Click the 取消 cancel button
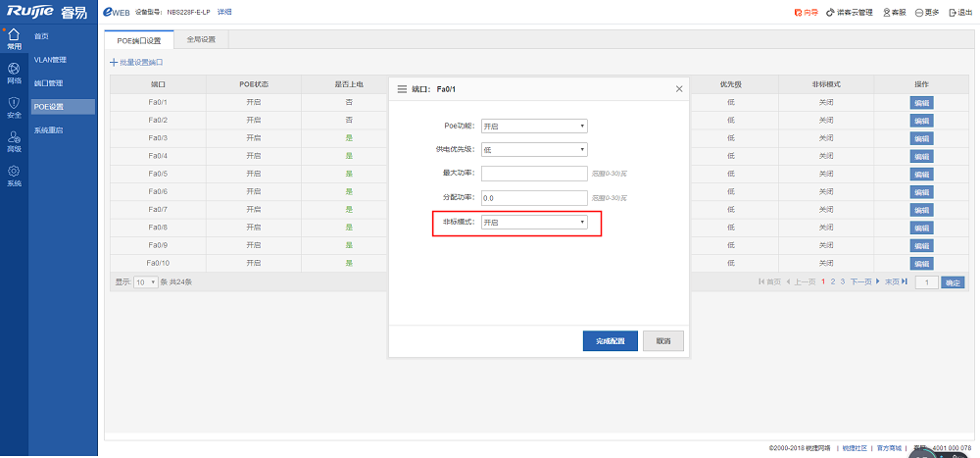 [663, 340]
